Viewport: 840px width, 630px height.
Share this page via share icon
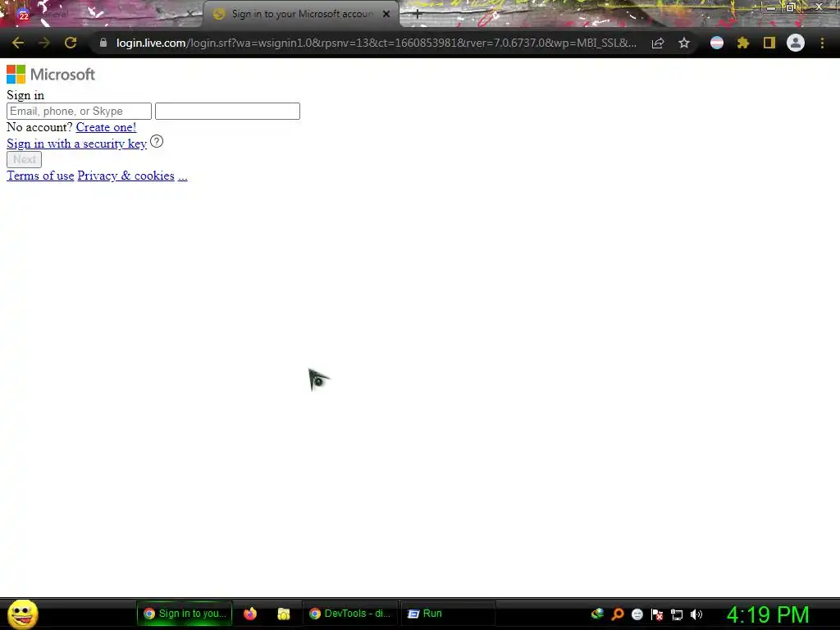[x=658, y=43]
